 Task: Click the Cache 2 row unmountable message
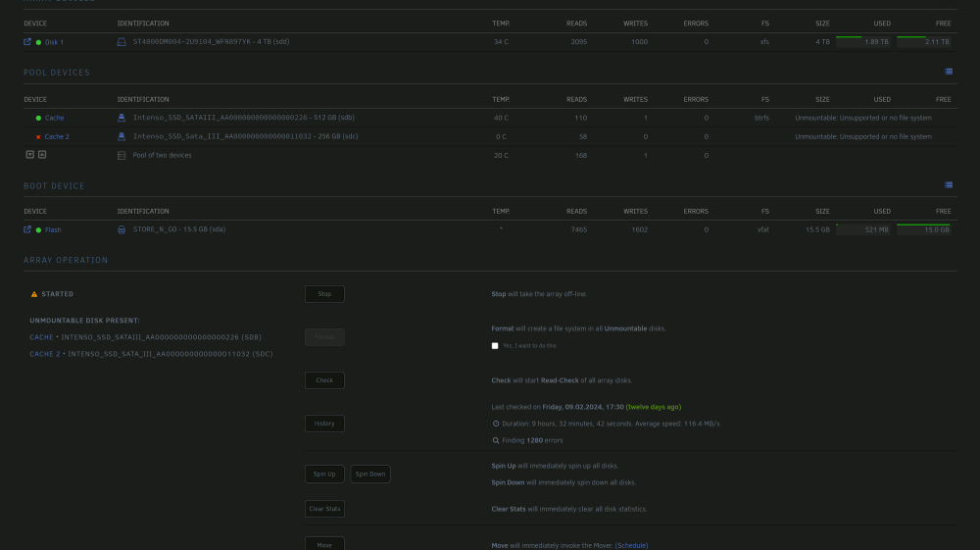point(863,137)
